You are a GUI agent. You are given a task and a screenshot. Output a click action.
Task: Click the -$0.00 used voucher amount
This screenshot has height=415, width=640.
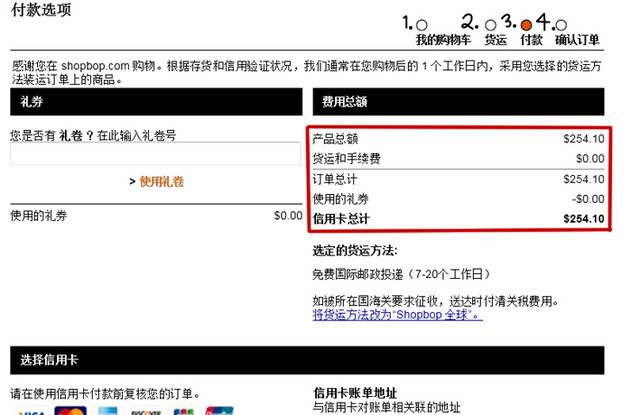[588, 199]
